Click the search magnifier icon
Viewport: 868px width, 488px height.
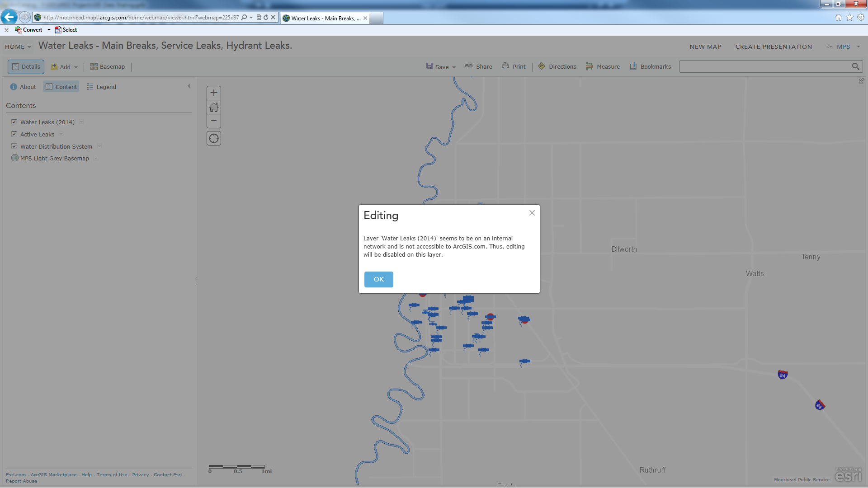[x=855, y=66]
